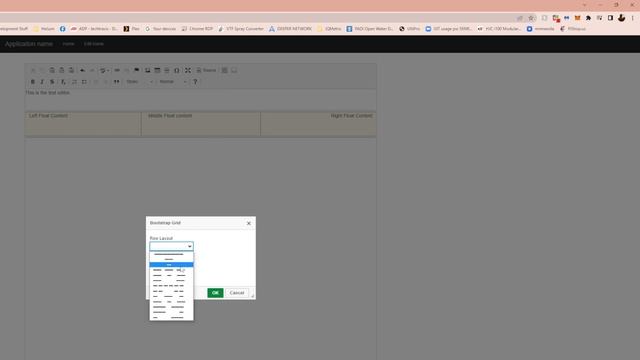Image resolution: width=640 pixels, height=360 pixels.
Task: Open the Plex bookmark
Action: coord(131,29)
